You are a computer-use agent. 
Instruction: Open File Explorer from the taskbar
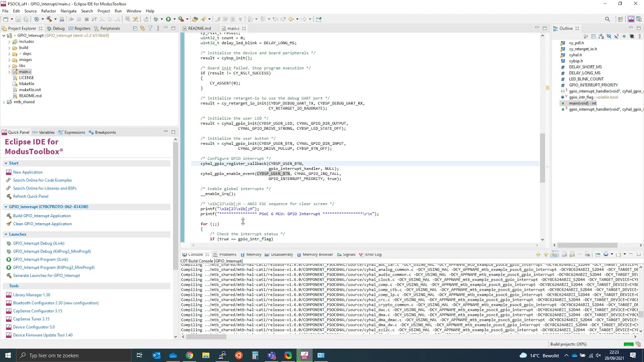[206, 355]
